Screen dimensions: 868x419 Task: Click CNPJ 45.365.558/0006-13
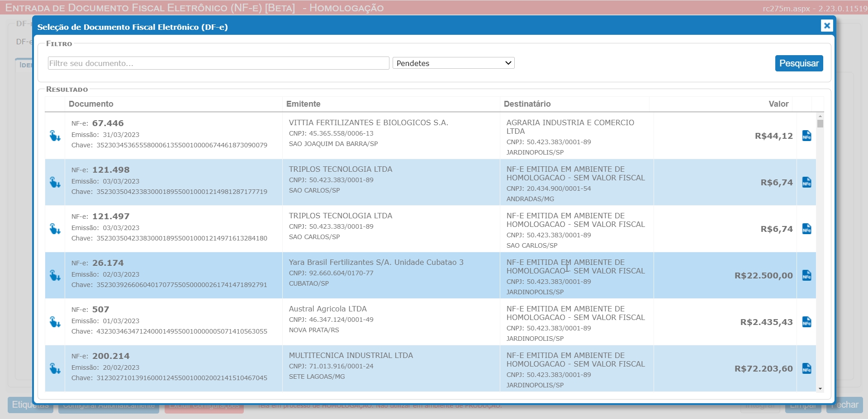click(x=331, y=133)
